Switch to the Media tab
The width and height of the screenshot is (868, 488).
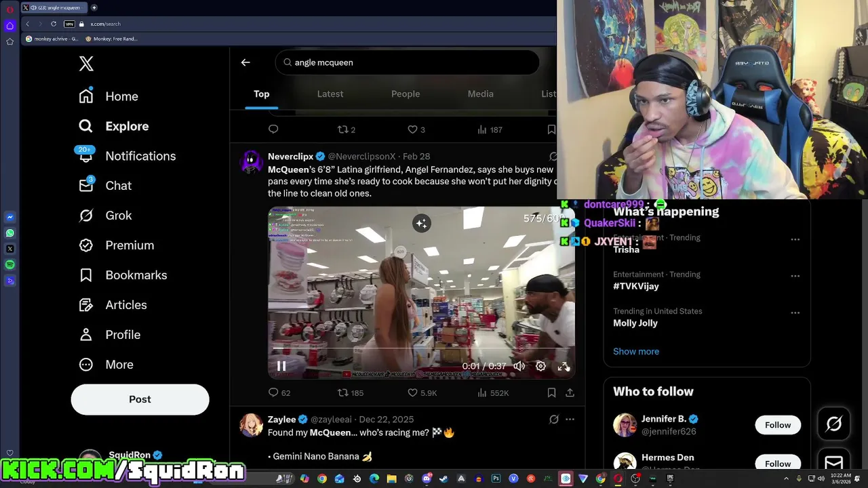[481, 94]
